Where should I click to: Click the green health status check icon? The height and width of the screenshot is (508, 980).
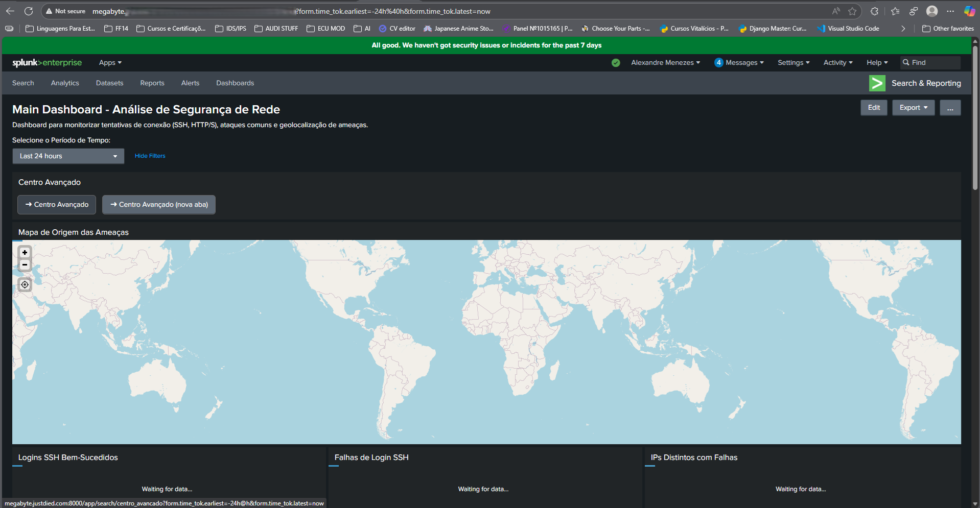tap(615, 62)
